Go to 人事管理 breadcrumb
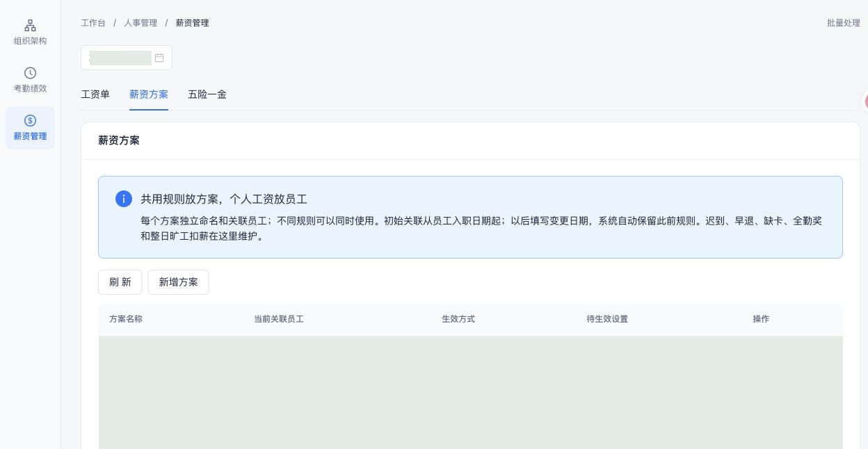Screen dimensions: 868x449 (x=140, y=23)
